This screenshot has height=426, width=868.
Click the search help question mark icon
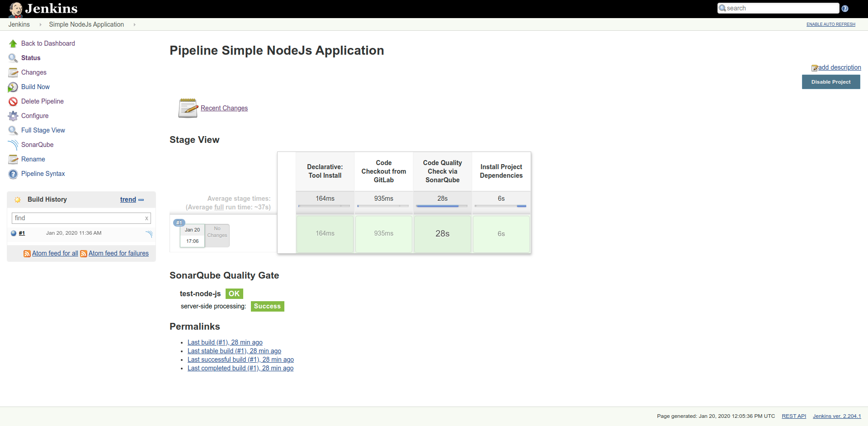pyautogui.click(x=845, y=9)
